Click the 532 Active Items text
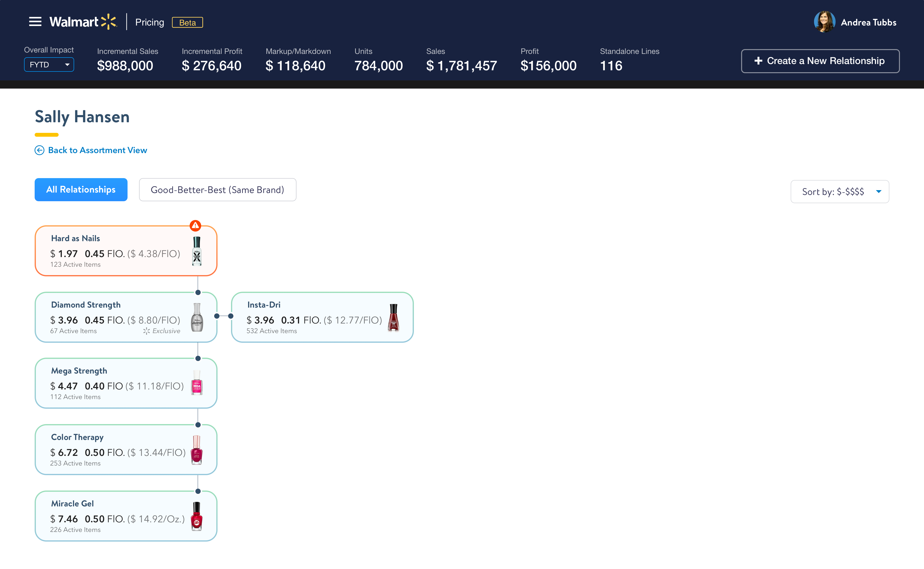This screenshot has width=924, height=569. (272, 331)
